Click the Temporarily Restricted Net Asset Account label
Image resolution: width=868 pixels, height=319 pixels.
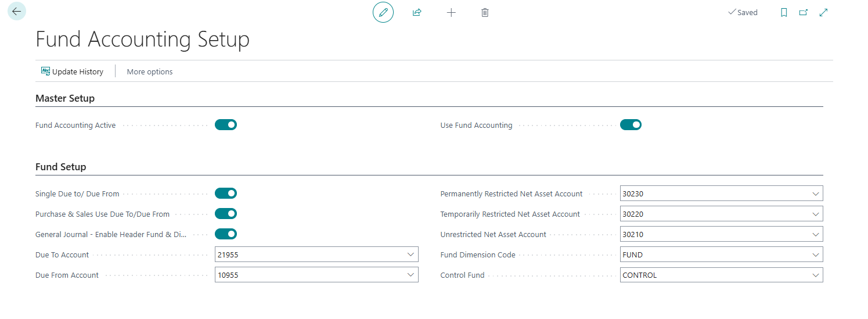(x=510, y=214)
